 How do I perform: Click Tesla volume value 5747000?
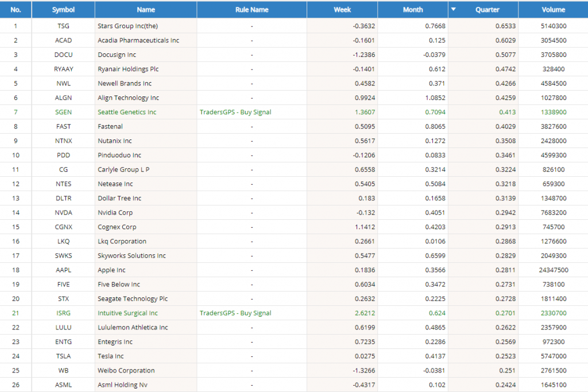click(x=554, y=356)
